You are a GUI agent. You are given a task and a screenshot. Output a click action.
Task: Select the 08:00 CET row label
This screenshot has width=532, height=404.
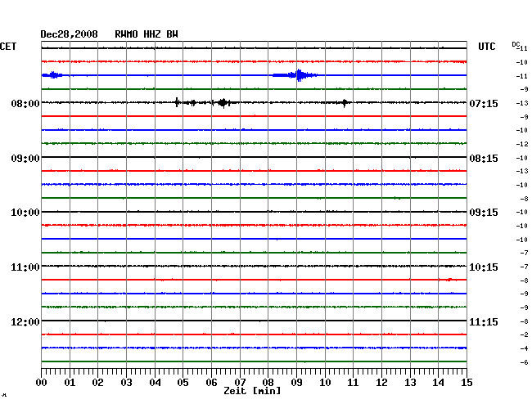(25, 103)
